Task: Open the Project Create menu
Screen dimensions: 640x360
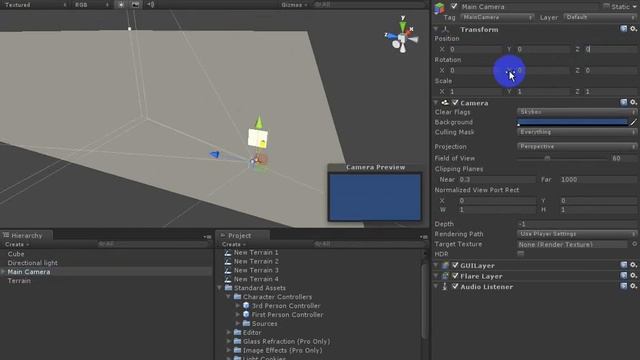Action: click(233, 244)
